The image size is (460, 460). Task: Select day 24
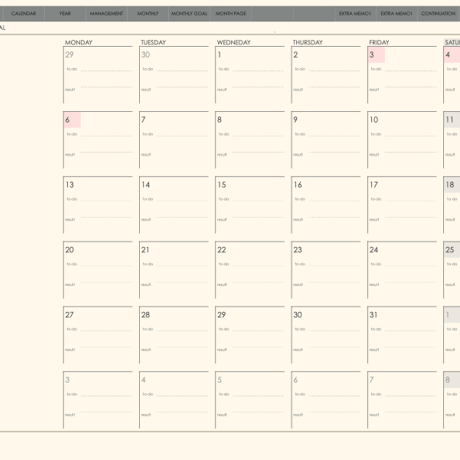(374, 250)
